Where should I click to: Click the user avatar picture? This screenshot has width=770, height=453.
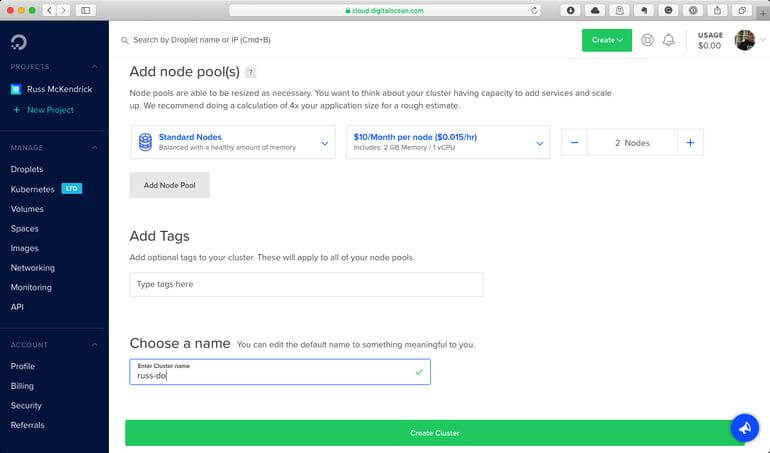point(744,40)
